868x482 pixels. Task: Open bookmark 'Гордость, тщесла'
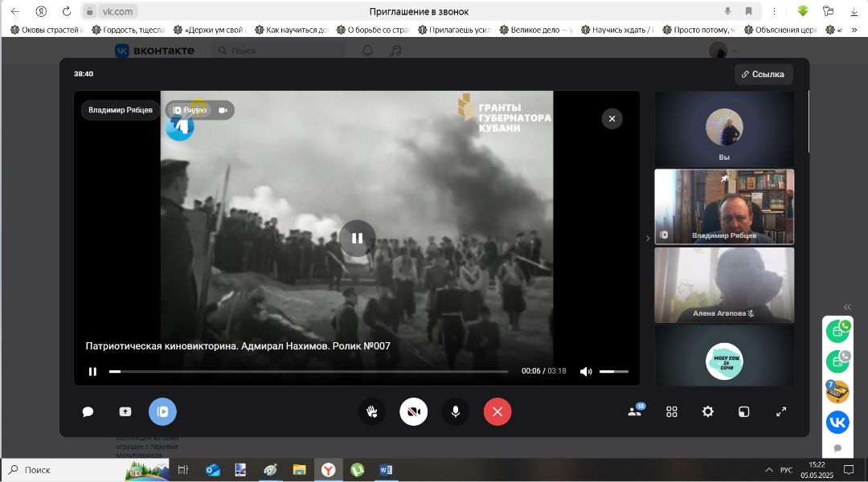click(x=128, y=30)
